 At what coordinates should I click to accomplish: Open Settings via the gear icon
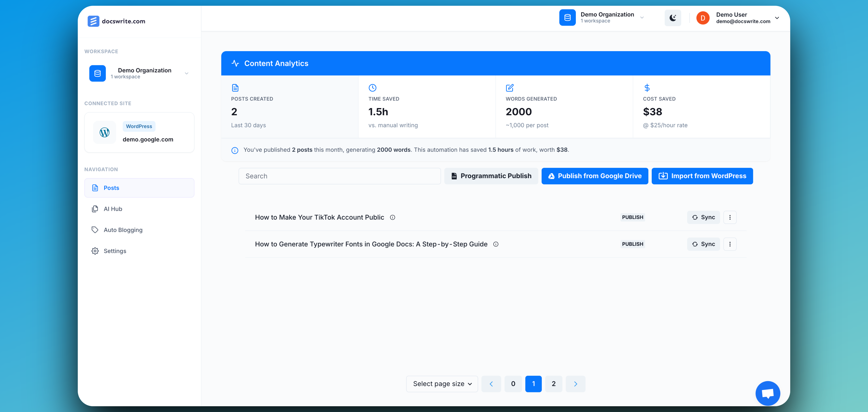coord(95,251)
